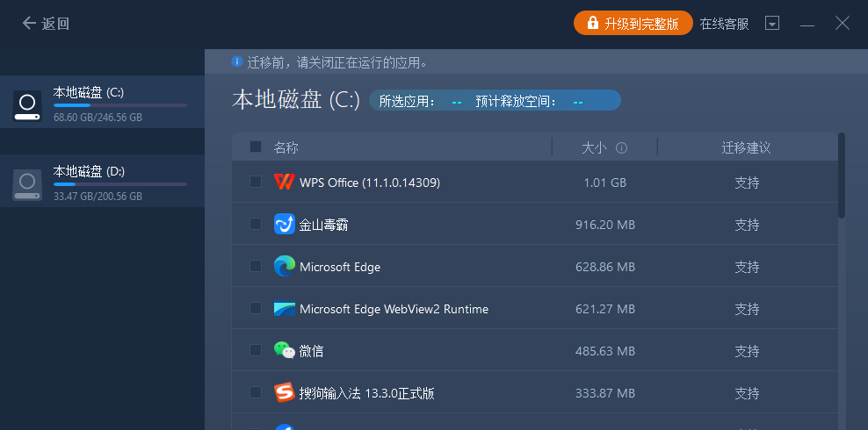868x430 pixels.
Task: Click the 微信 name text
Action: [x=312, y=352]
